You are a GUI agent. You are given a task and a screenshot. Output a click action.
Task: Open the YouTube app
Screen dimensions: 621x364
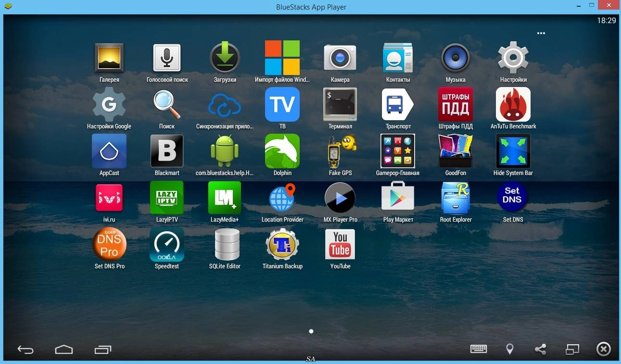pyautogui.click(x=340, y=244)
